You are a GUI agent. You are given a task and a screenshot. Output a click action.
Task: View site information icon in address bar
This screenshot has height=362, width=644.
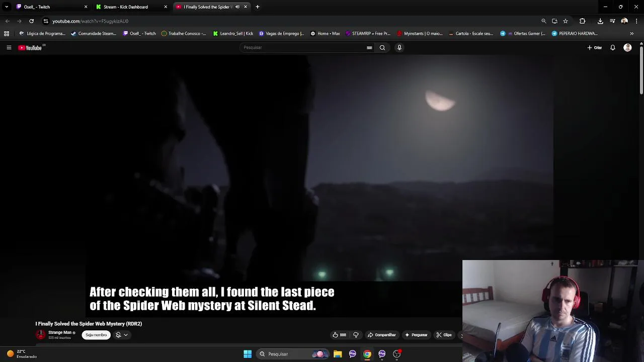pos(46,21)
